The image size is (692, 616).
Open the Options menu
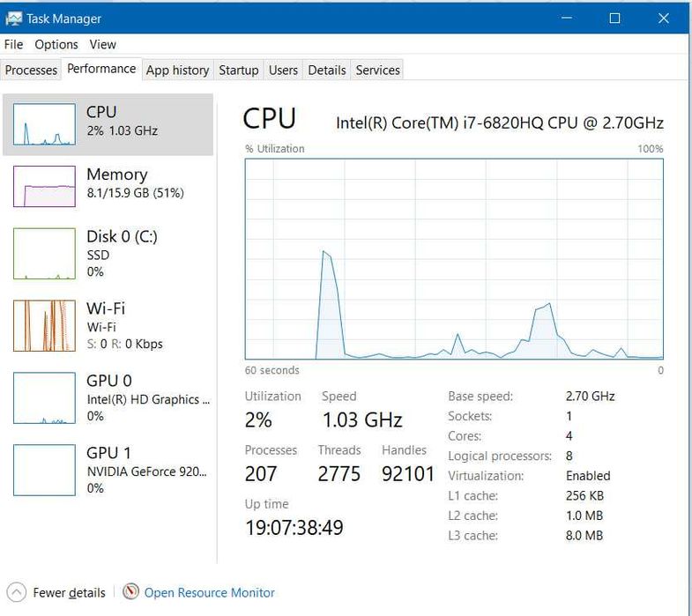[x=56, y=44]
